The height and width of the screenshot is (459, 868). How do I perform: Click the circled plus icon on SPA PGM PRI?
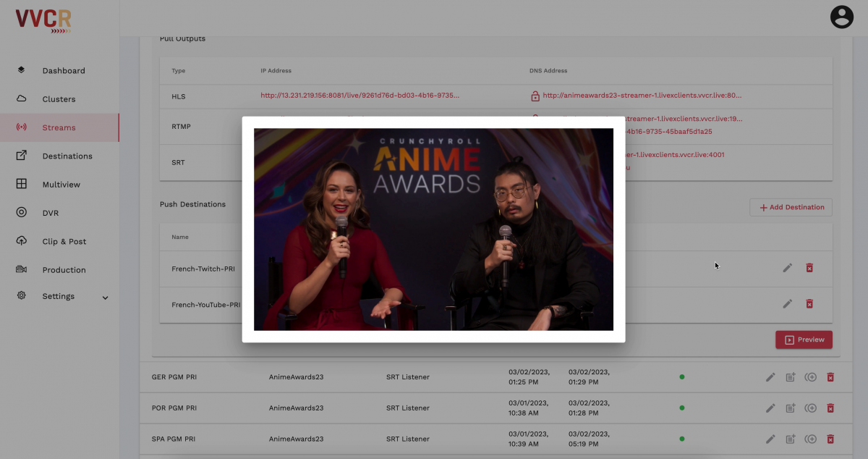(x=811, y=439)
